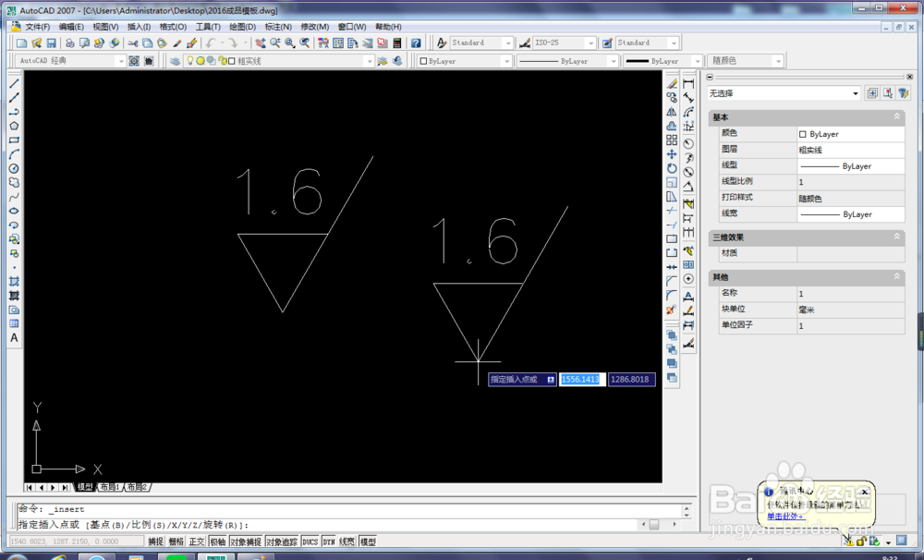
Task: Open the ISO-25 dimension style dropdown
Action: click(590, 43)
